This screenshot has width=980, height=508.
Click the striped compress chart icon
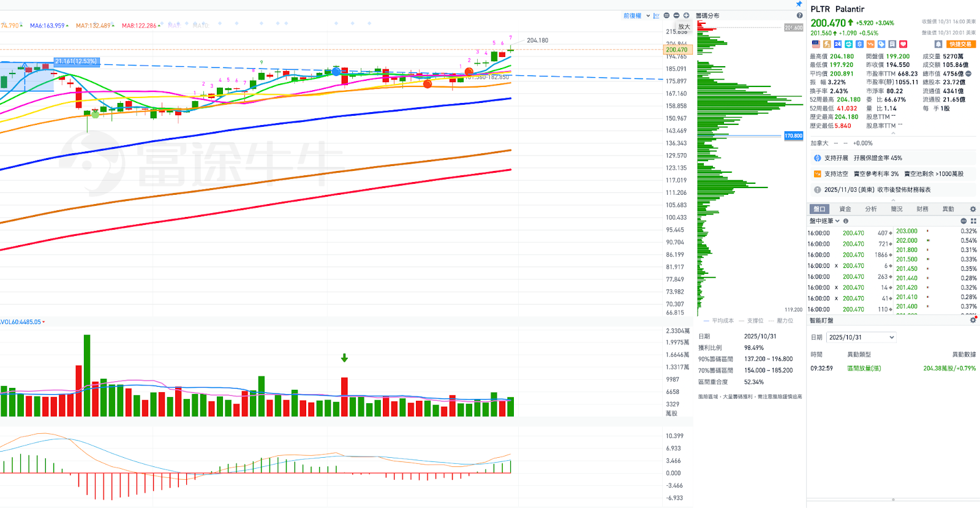click(666, 16)
